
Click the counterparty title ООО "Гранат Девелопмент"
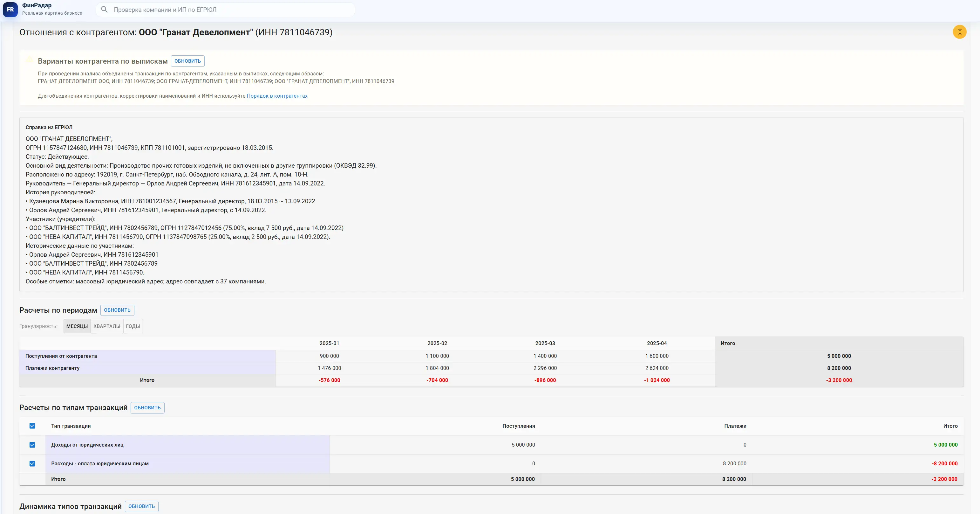(195, 32)
